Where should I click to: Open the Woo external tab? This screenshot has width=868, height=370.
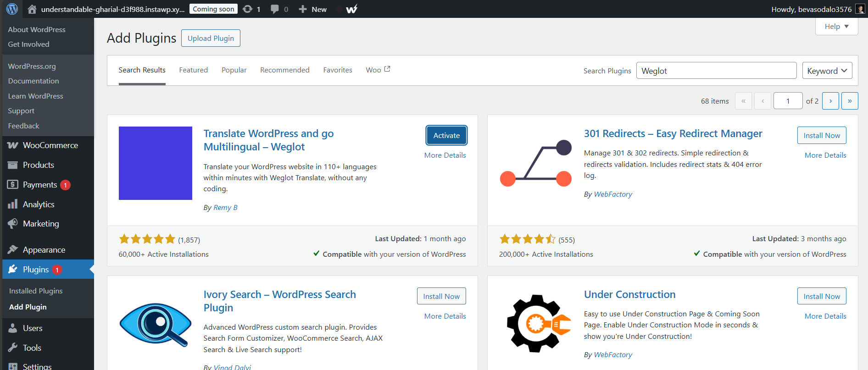pos(378,70)
